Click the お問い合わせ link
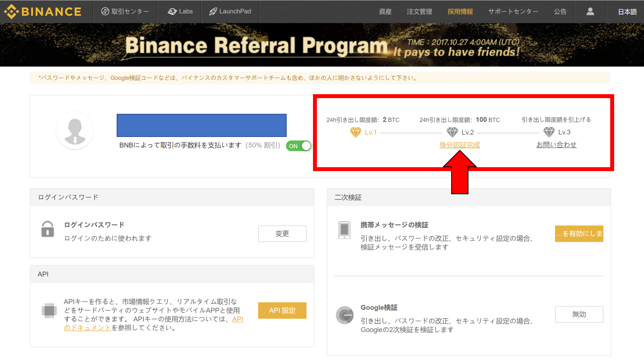Screen dimensions: 644x363 coord(556,145)
